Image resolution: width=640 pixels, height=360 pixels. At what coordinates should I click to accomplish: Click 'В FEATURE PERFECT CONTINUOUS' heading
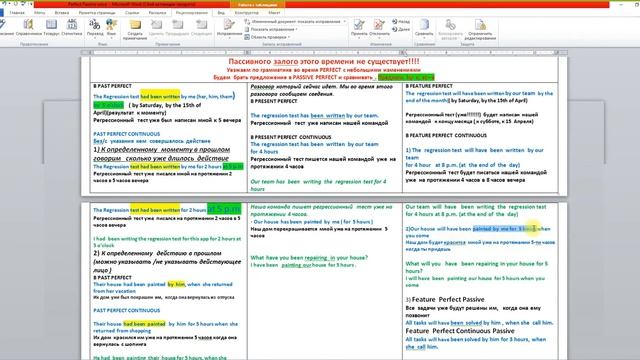pos(446,136)
